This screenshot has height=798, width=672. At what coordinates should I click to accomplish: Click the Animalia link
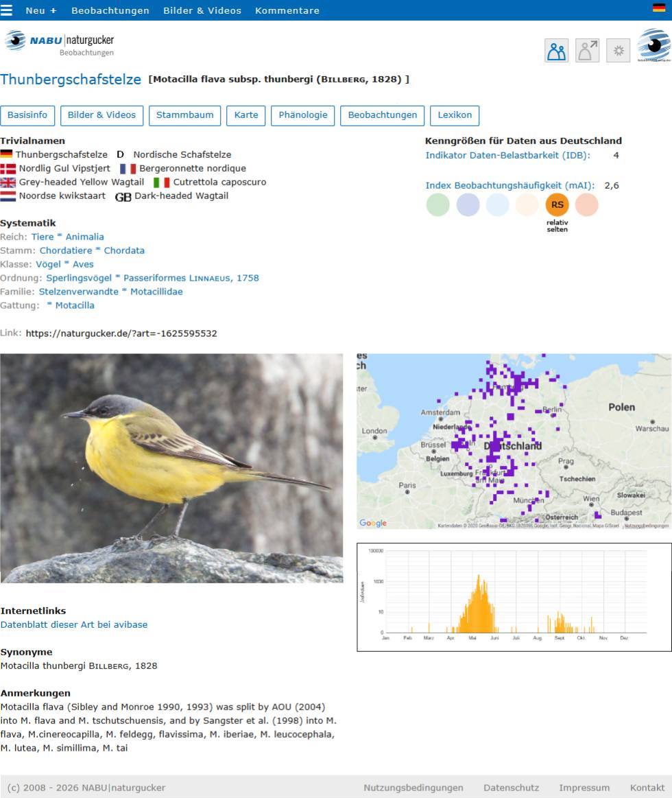click(84, 237)
